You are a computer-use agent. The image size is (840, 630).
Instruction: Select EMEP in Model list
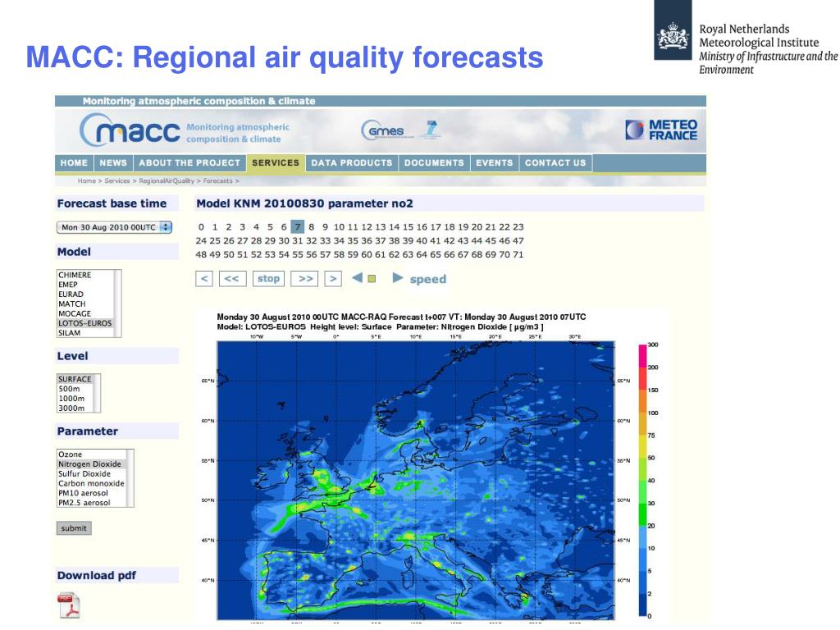[x=85, y=285]
